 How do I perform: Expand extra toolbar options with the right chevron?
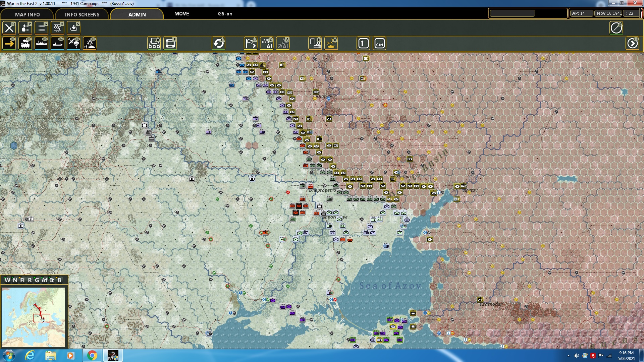pyautogui.click(x=633, y=43)
